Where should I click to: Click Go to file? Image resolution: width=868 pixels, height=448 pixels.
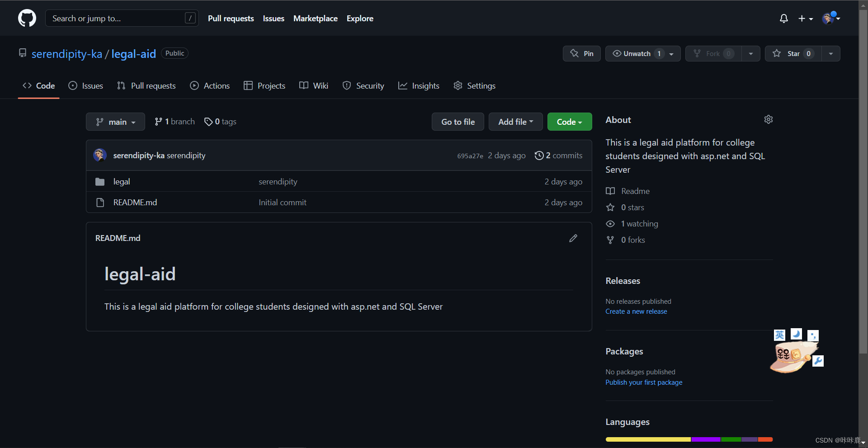click(458, 122)
